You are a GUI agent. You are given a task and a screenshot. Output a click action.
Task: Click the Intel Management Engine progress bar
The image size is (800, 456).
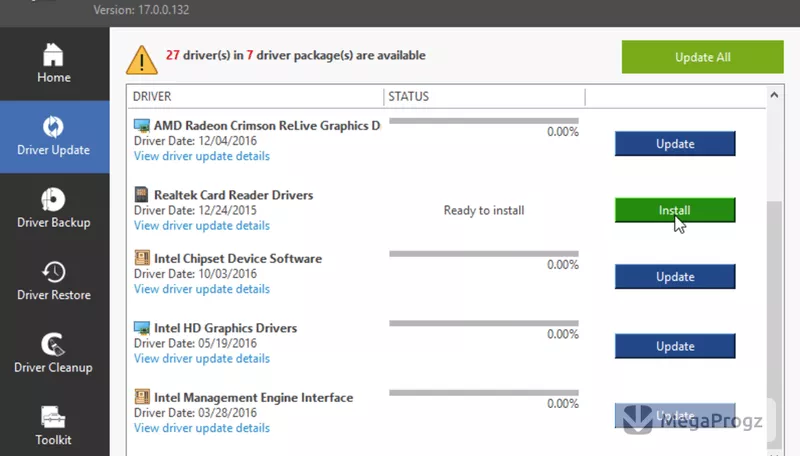click(484, 393)
